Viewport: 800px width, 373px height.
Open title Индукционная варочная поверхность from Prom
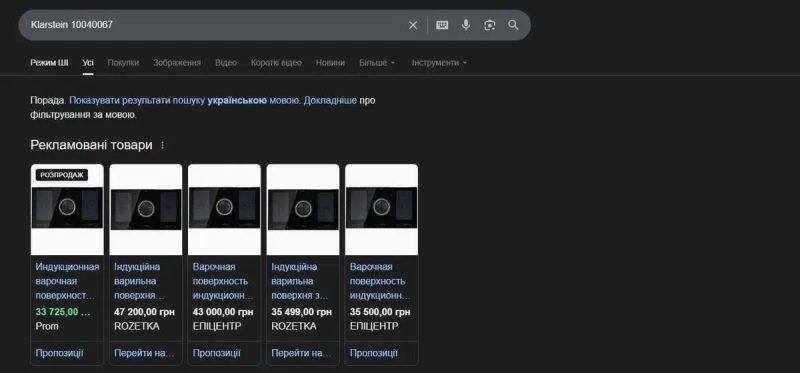coord(67,281)
